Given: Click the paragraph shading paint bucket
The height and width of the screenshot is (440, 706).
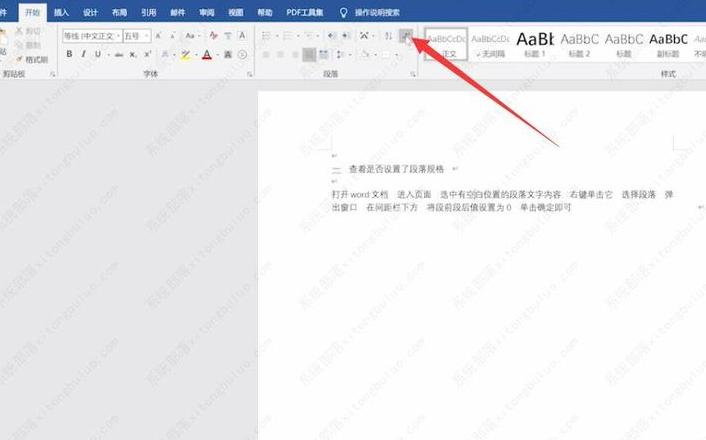Looking at the screenshot, I should tap(365, 54).
